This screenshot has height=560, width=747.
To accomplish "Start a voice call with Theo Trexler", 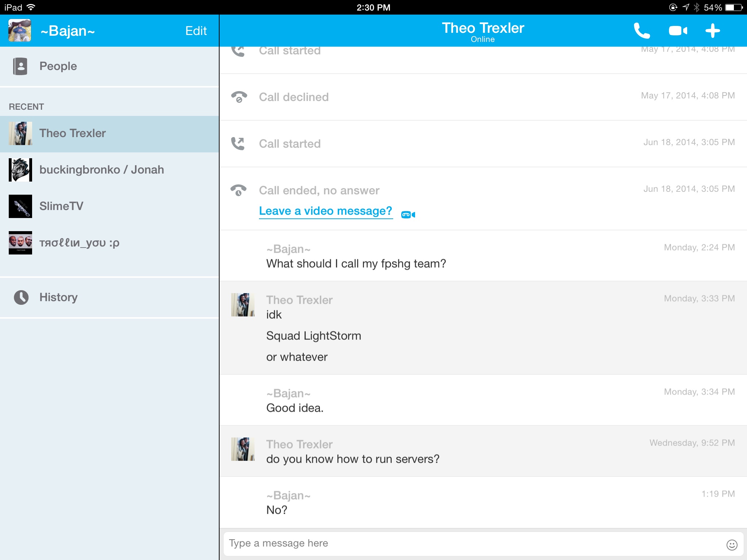I will 642,31.
